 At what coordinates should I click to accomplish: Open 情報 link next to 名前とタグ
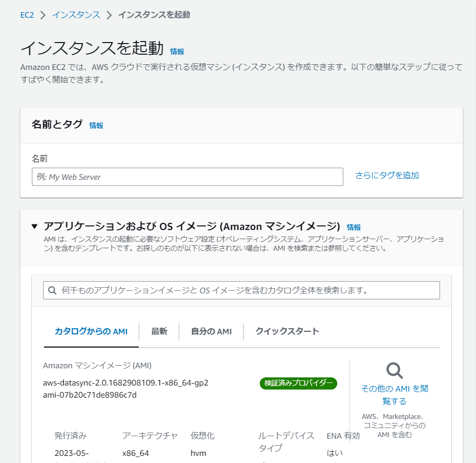pos(96,126)
